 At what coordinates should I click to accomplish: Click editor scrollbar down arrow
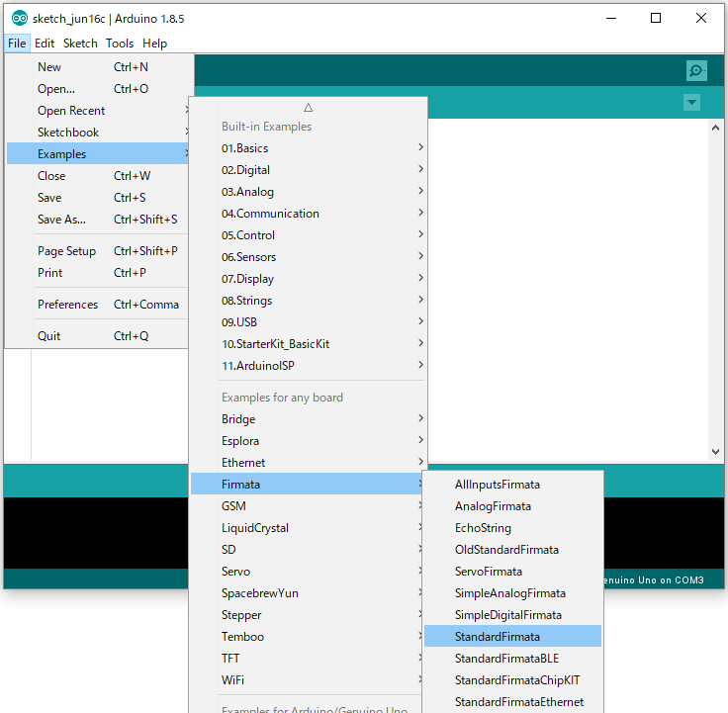715,452
